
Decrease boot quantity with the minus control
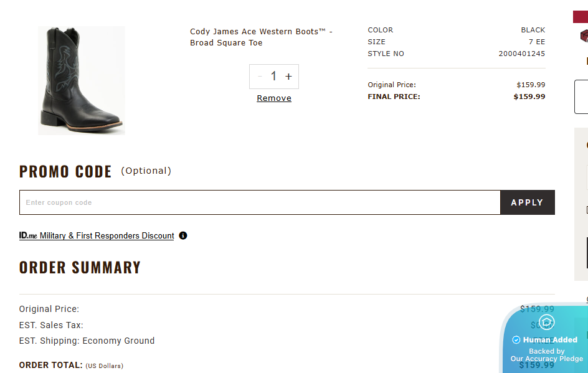click(259, 76)
